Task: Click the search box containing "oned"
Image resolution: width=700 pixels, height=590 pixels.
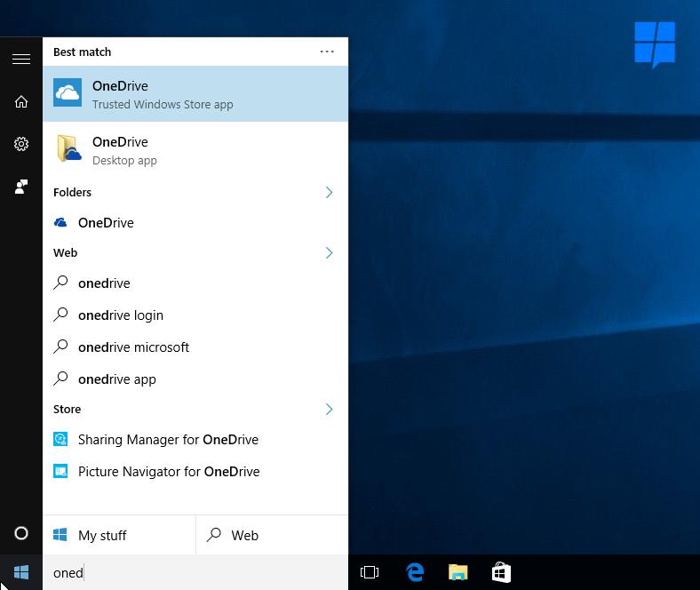Action: (195, 572)
